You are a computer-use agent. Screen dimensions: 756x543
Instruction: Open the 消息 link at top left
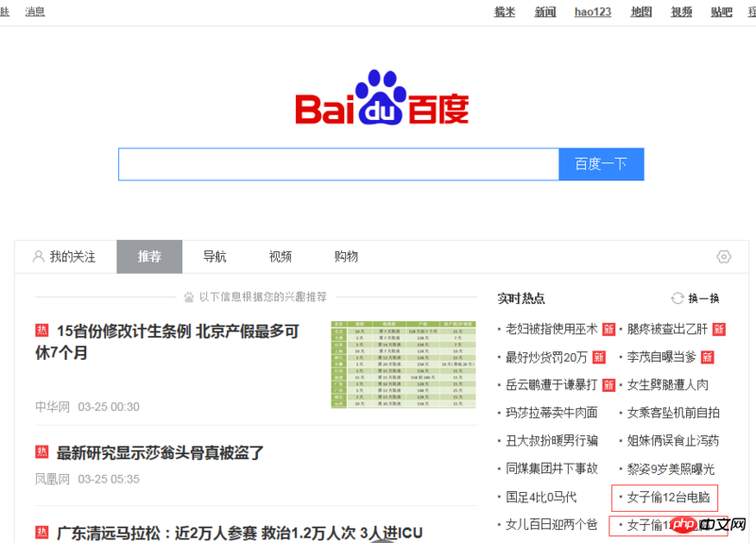click(35, 11)
